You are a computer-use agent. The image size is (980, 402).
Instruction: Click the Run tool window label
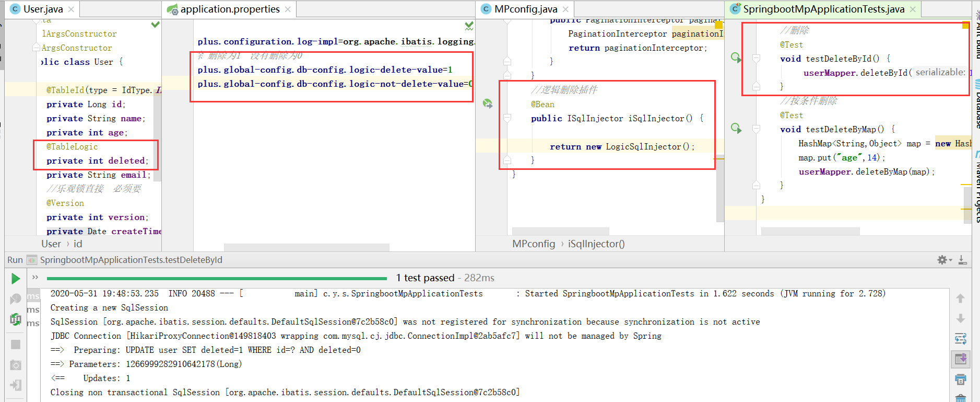pos(15,260)
